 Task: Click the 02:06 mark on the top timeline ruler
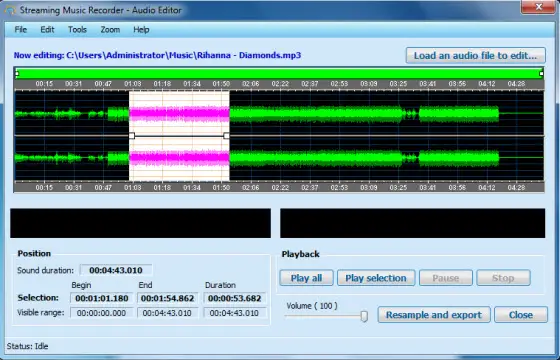coord(250,84)
